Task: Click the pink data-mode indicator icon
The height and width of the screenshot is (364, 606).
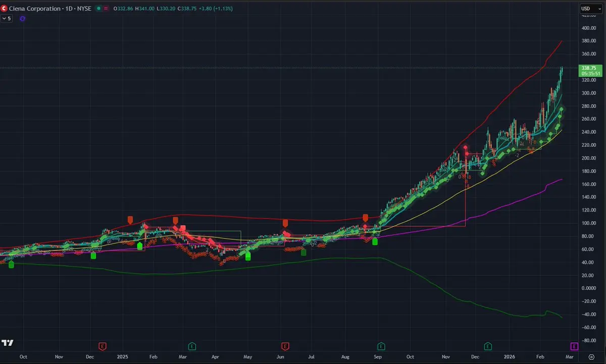Action: (106, 9)
